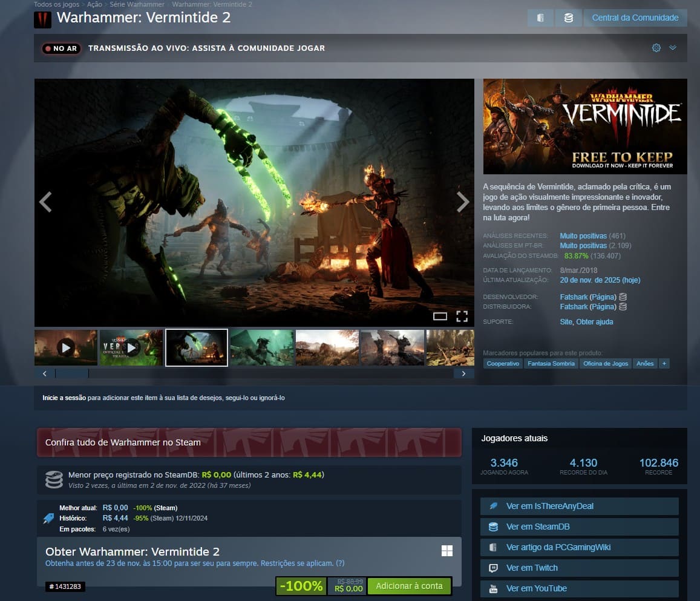Click the Adicionar à conta button
Image resolution: width=700 pixels, height=601 pixels.
click(x=409, y=586)
